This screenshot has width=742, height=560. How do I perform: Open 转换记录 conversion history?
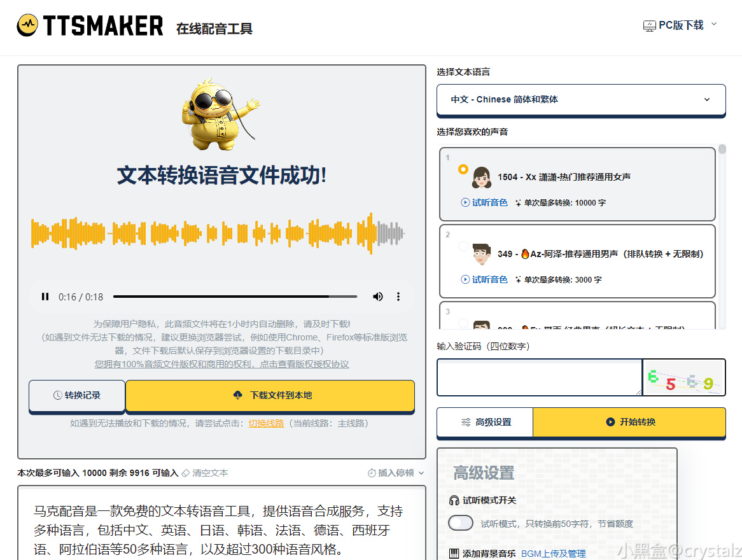click(77, 395)
